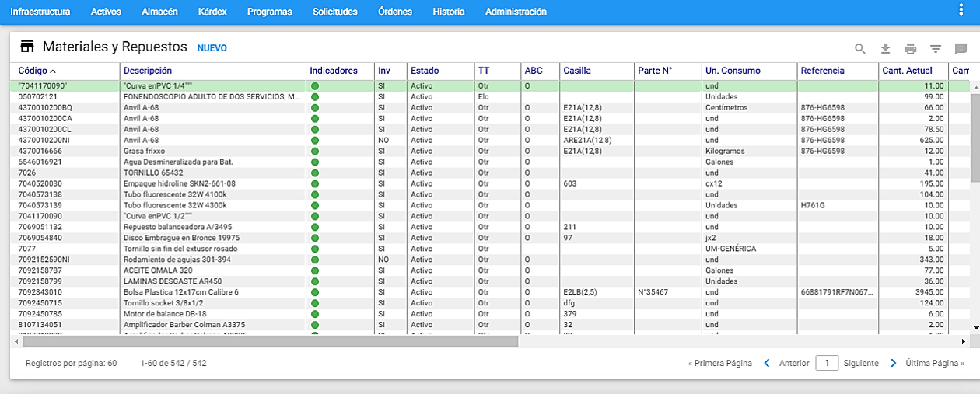Open the Solicitudes menu
Image resolution: width=980 pixels, height=394 pixels.
pyautogui.click(x=335, y=12)
